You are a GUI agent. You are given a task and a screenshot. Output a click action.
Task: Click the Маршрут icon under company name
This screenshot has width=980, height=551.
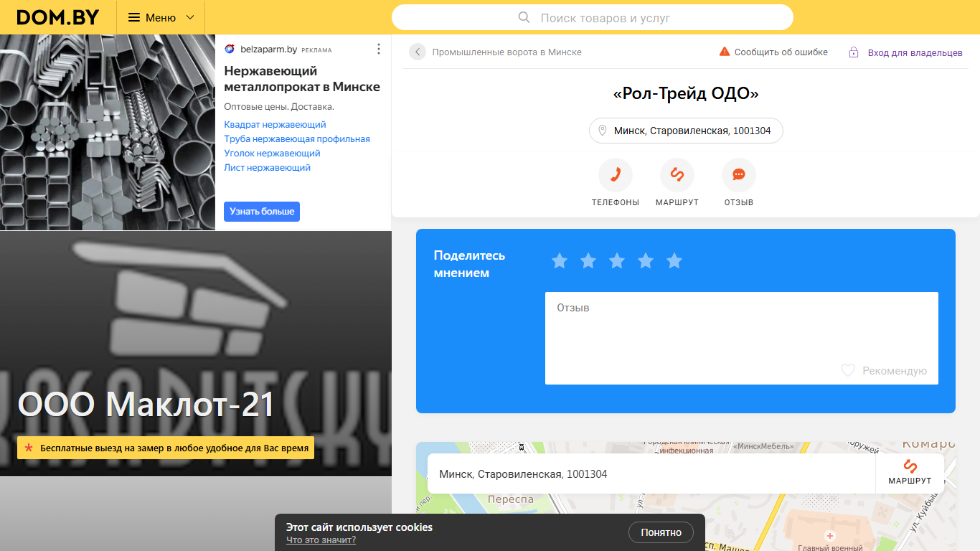point(677,175)
